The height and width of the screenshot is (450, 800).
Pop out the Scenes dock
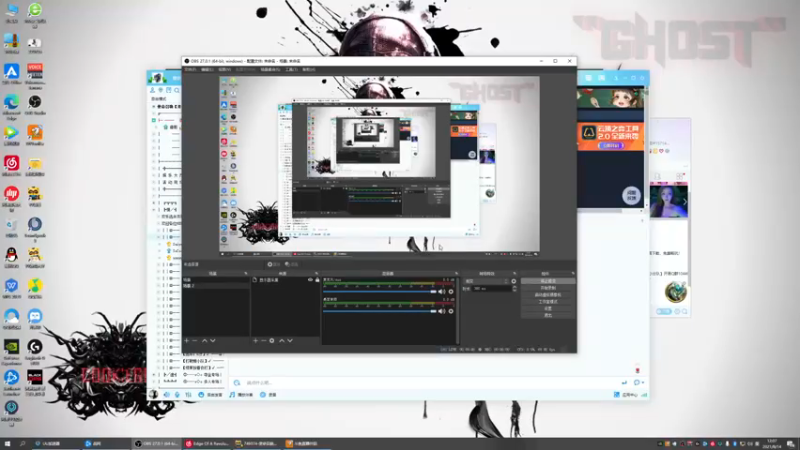pyautogui.click(x=246, y=273)
